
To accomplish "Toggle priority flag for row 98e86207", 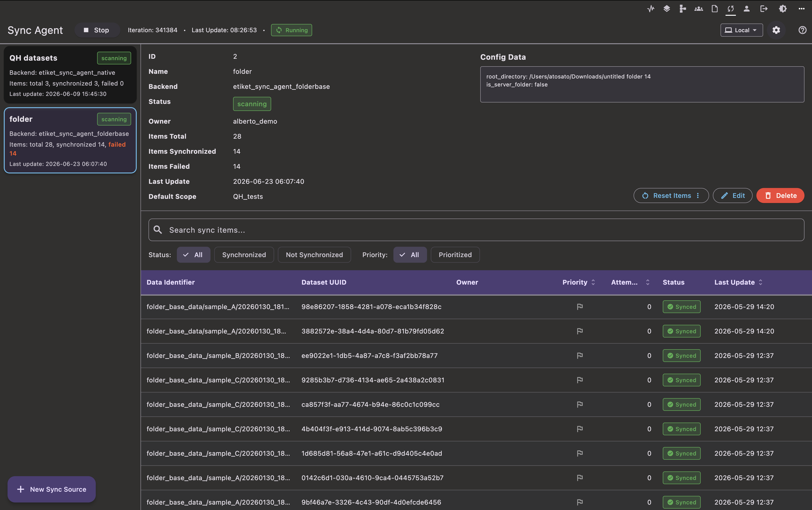I will (580, 307).
